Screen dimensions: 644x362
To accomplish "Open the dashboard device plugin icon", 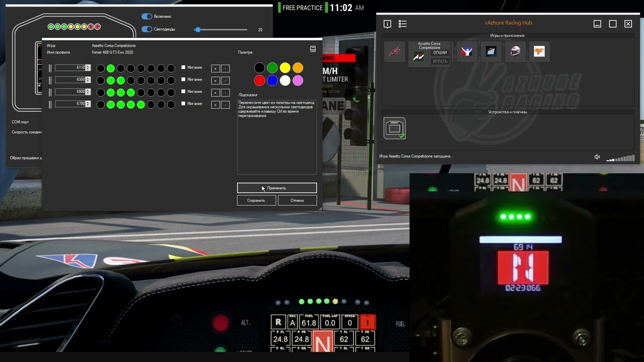I will (394, 128).
